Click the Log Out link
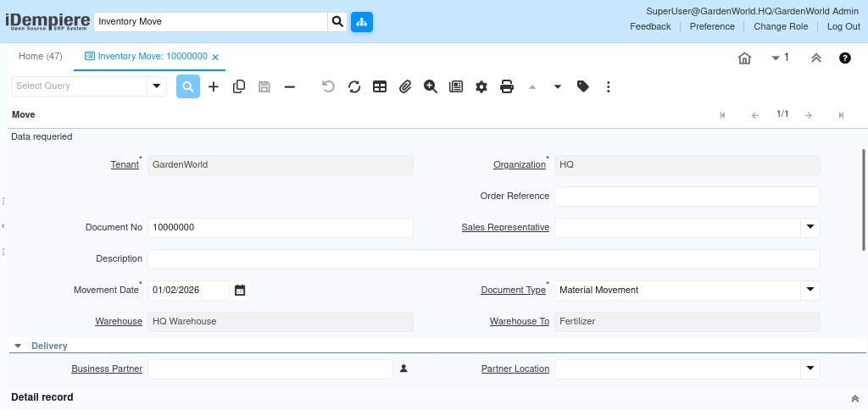 point(843,26)
